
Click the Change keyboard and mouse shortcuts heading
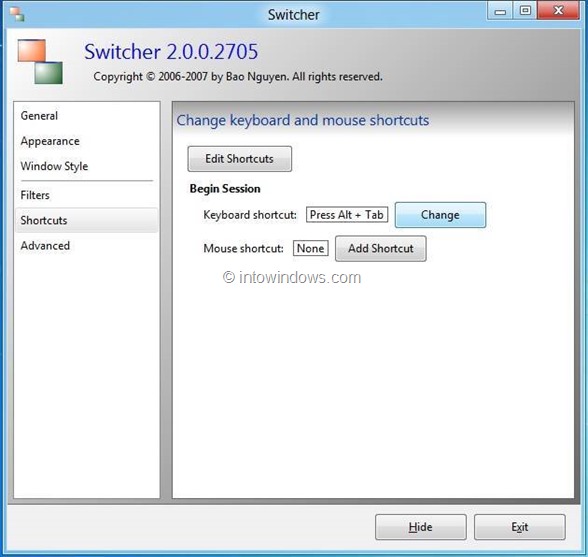(303, 120)
